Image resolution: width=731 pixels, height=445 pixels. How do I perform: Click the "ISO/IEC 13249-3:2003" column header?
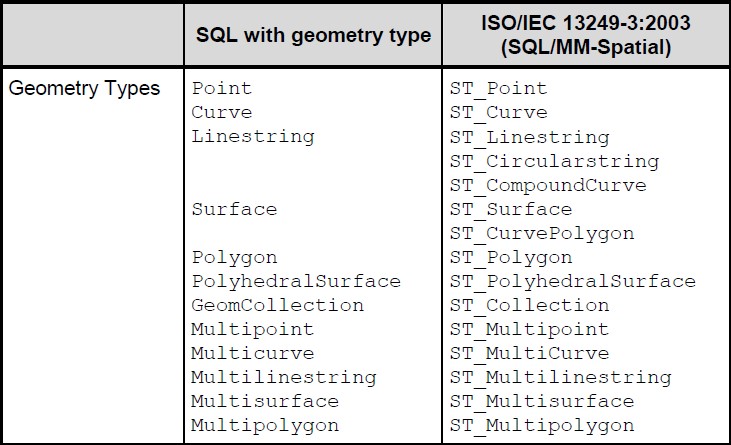(x=585, y=25)
